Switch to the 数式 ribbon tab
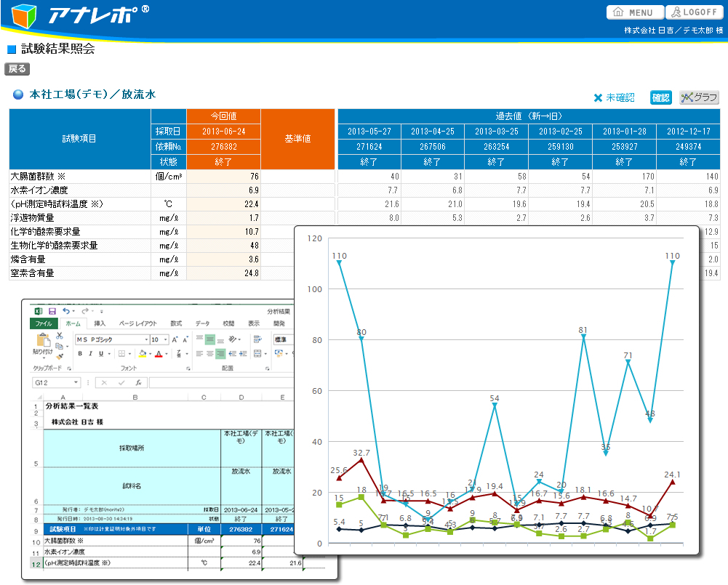Screen dimensions: 728x585 [x=176, y=323]
